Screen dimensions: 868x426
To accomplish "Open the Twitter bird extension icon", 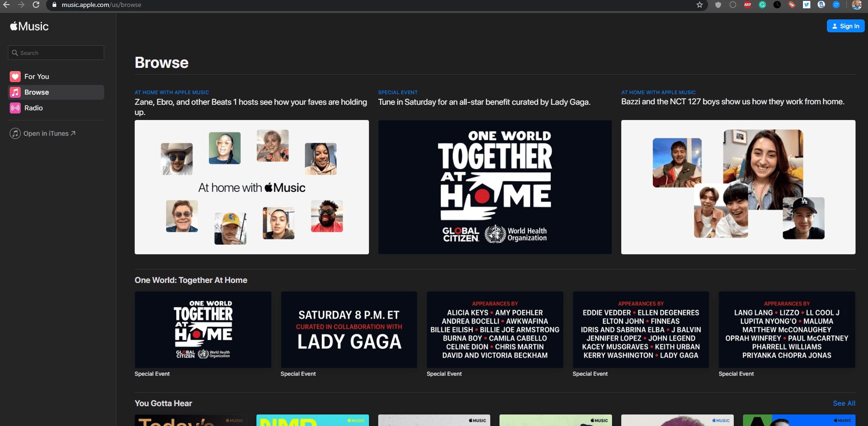I will pos(807,5).
